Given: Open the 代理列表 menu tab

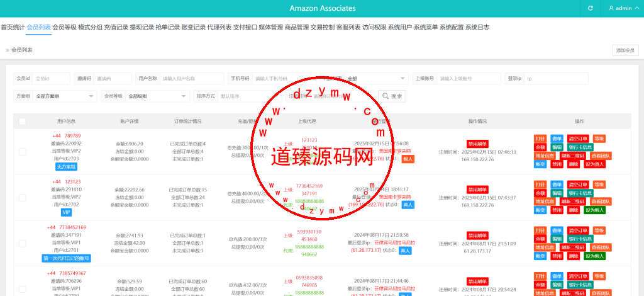Looking at the screenshot, I should tap(219, 28).
